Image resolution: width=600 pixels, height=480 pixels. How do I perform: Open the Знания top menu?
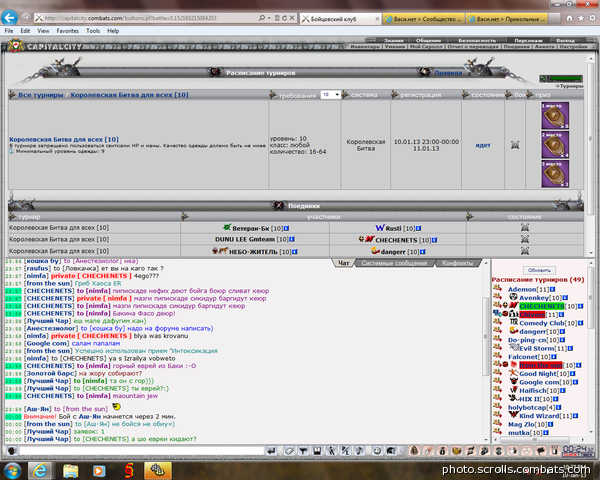coord(394,41)
